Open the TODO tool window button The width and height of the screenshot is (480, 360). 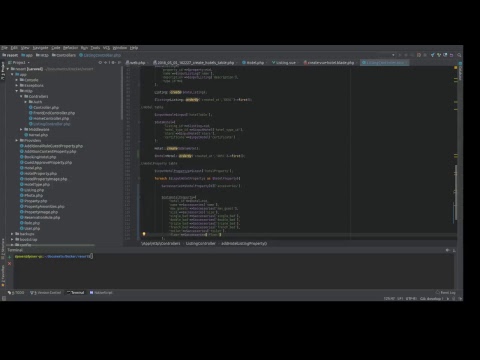16,293
